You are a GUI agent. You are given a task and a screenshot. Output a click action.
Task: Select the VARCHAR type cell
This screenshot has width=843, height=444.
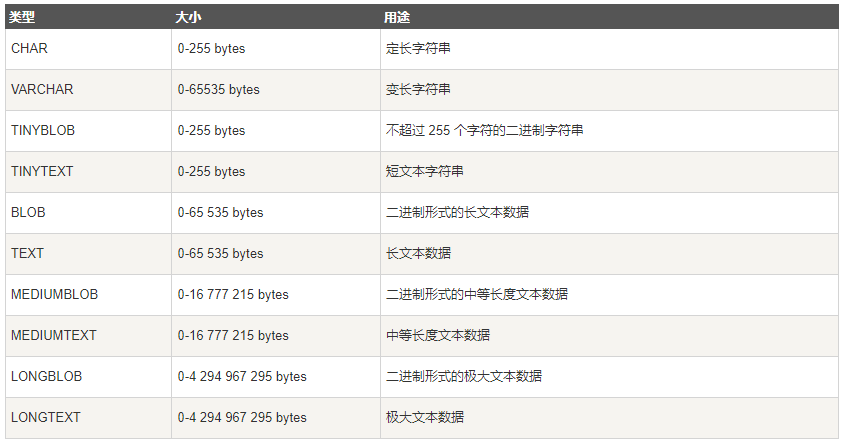point(42,89)
